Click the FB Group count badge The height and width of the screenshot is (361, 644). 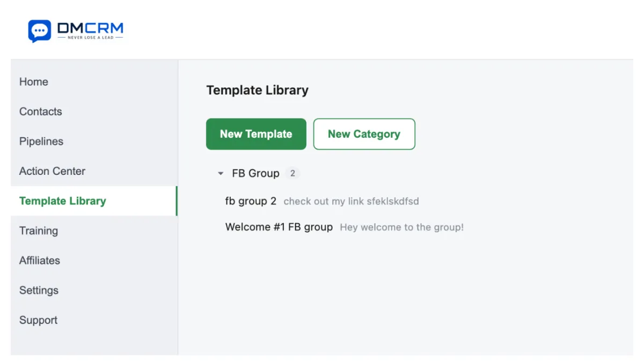tap(292, 173)
